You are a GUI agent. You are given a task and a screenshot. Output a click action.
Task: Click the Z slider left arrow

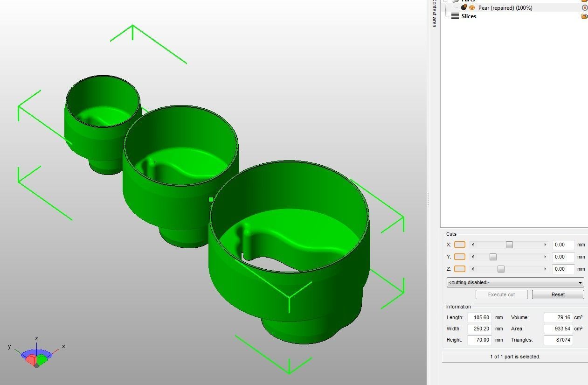click(x=473, y=269)
